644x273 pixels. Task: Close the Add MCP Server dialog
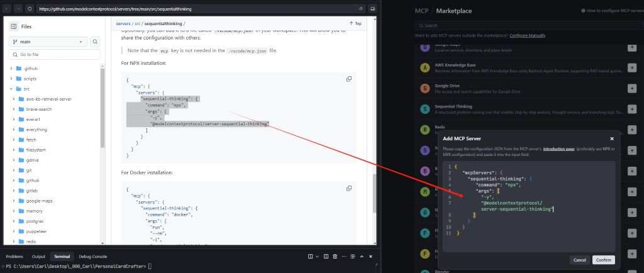click(611, 139)
